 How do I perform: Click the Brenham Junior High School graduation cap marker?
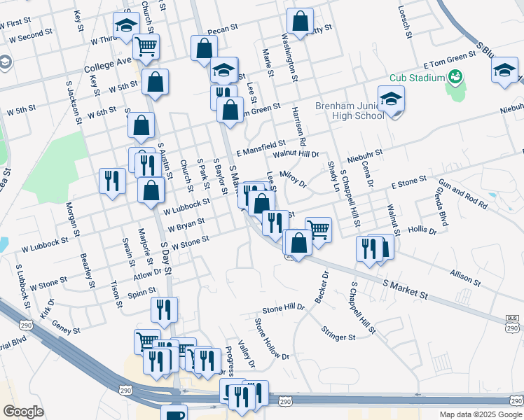point(391,99)
